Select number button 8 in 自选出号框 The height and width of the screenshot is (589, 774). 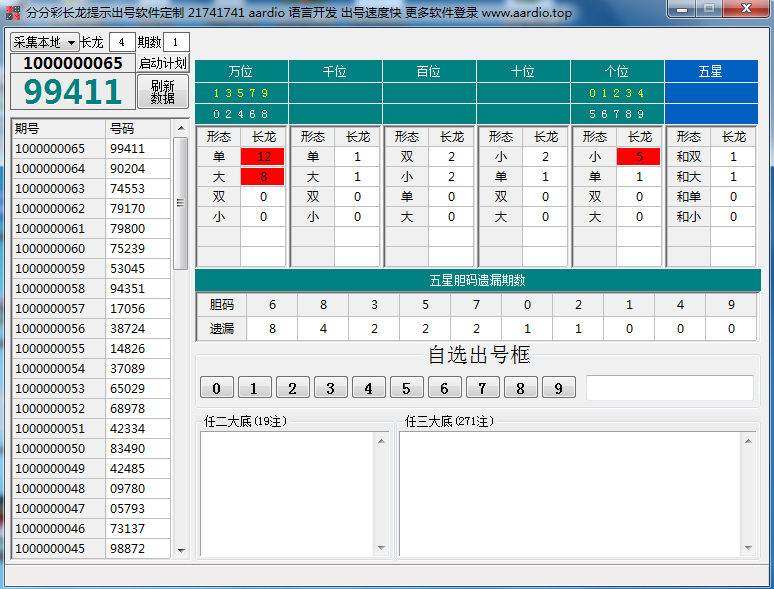click(x=521, y=388)
